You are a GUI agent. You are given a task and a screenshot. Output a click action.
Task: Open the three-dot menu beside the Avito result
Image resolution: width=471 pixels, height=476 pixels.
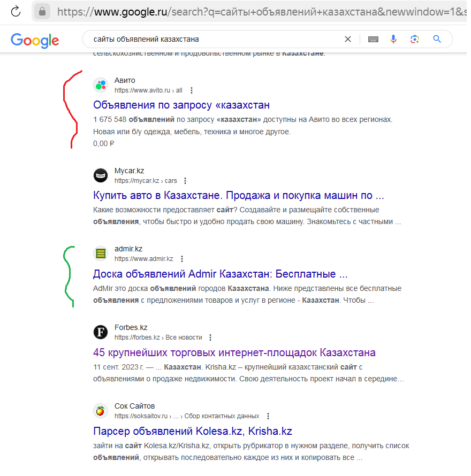click(x=192, y=90)
